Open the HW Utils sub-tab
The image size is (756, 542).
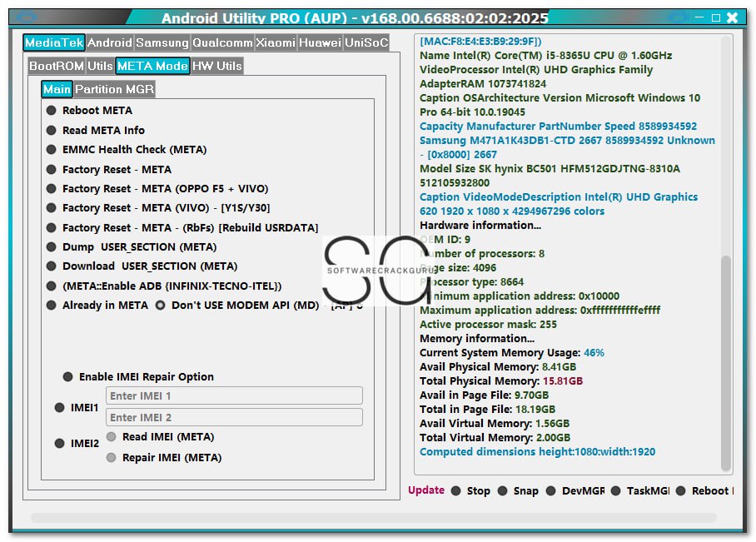point(216,66)
